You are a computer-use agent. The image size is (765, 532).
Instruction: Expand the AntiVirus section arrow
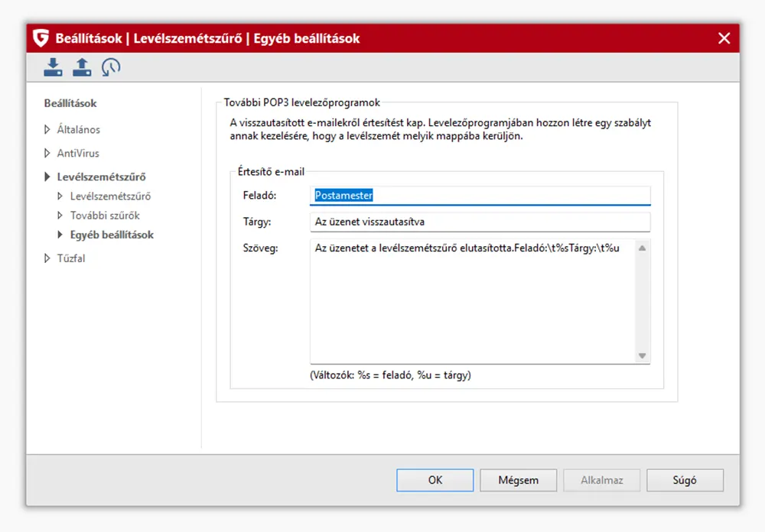pyautogui.click(x=47, y=154)
